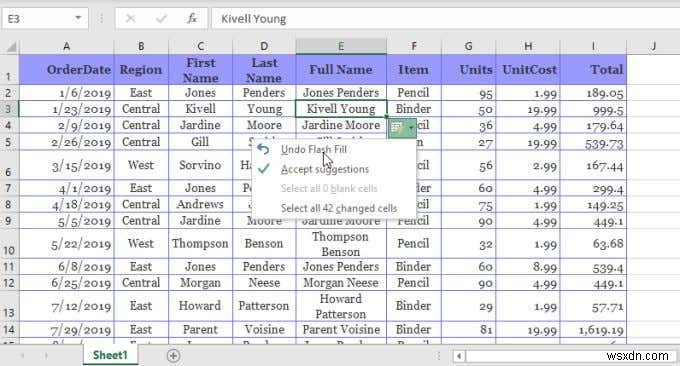Click the Region header cell
The image size is (680, 366).
point(141,69)
